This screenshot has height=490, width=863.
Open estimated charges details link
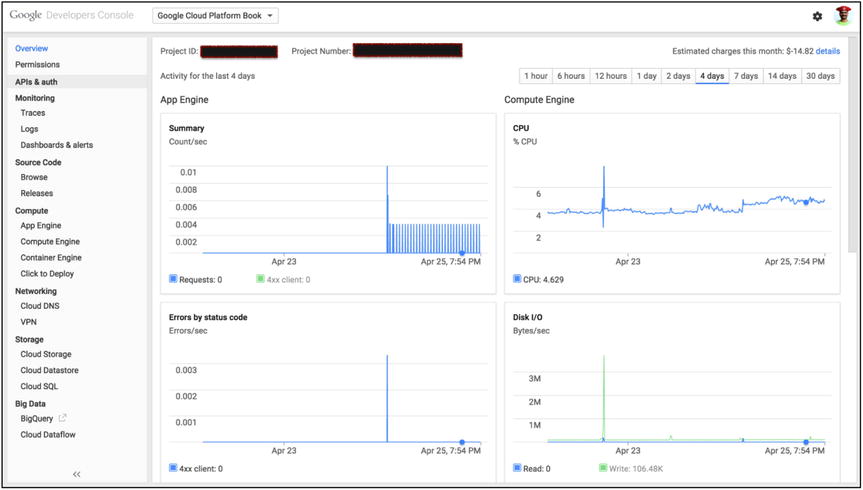point(828,51)
